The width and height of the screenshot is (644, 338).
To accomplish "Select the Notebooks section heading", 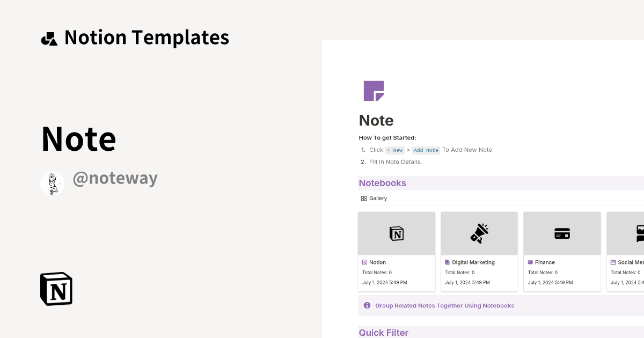I will 383,183.
